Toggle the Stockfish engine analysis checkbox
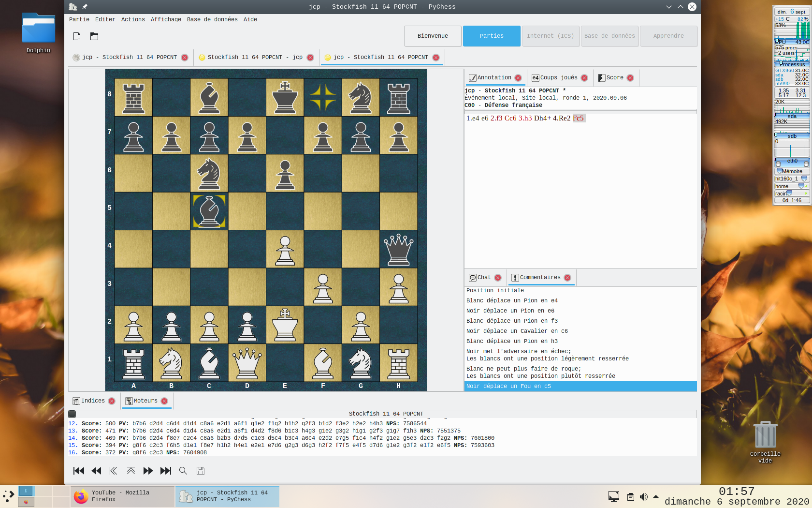This screenshot has height=508, width=812. coord(72,414)
